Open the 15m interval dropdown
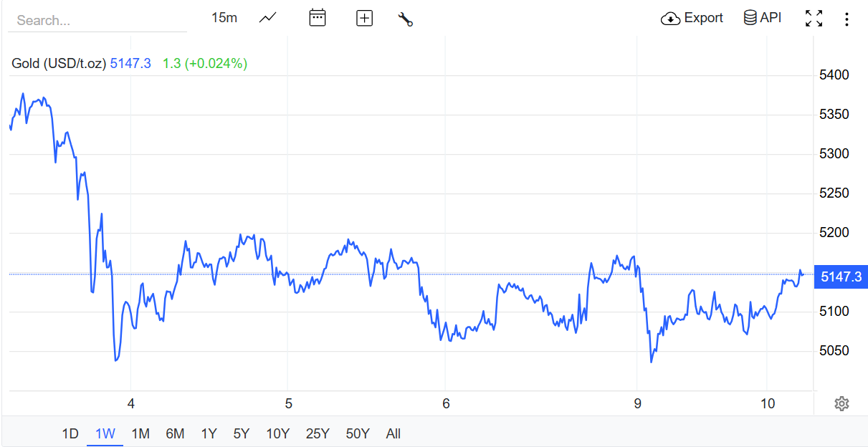 pos(224,18)
